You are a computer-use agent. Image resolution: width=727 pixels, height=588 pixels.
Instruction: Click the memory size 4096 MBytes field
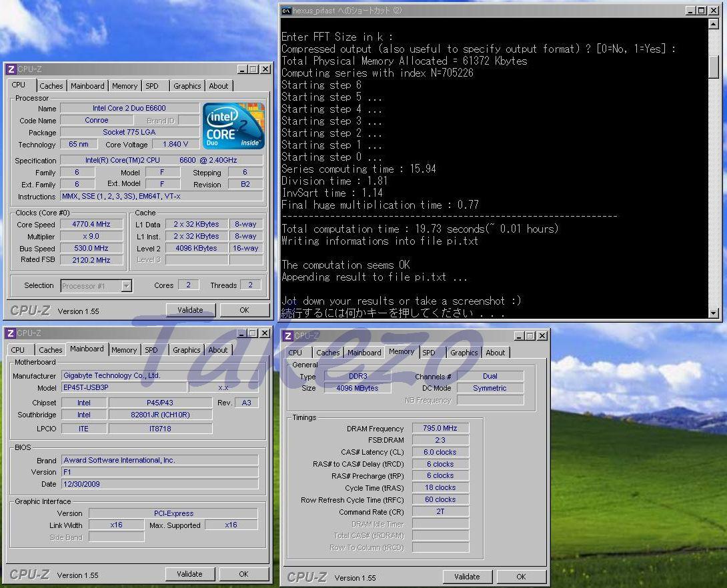tap(357, 388)
